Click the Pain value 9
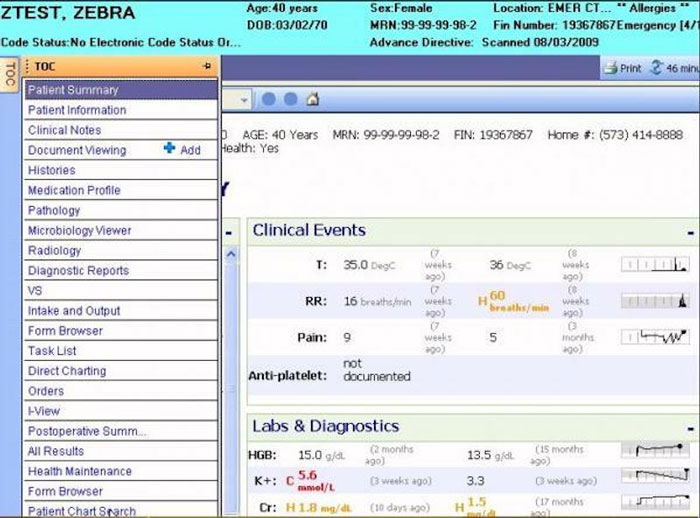 [347, 337]
